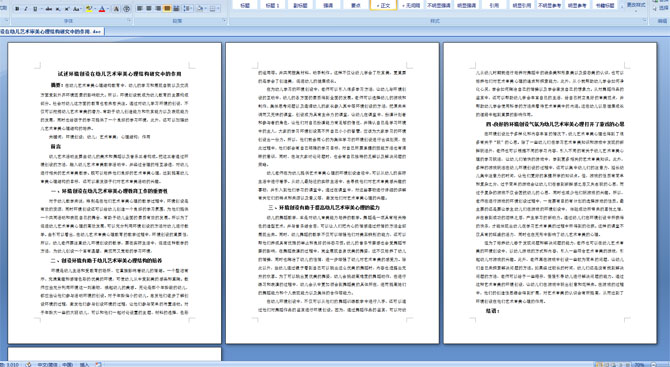This screenshot has height=367, width=670.
Task: Open line spacing dropdown
Action: 188,9
